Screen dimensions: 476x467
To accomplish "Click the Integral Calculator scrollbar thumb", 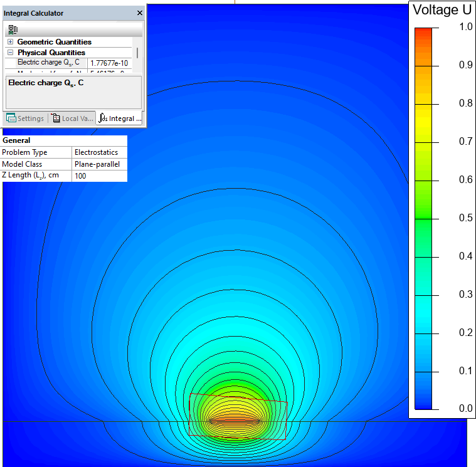I will tap(137, 53).
